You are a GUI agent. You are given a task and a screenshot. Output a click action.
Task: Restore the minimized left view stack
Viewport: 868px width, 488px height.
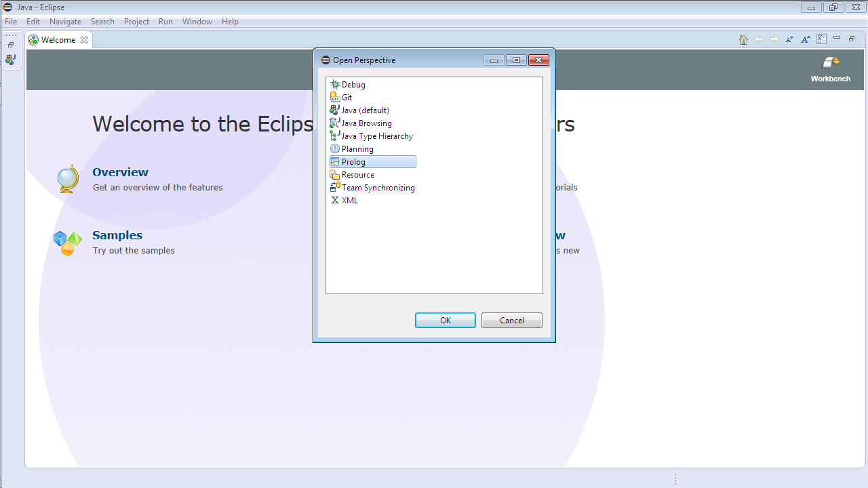(11, 45)
